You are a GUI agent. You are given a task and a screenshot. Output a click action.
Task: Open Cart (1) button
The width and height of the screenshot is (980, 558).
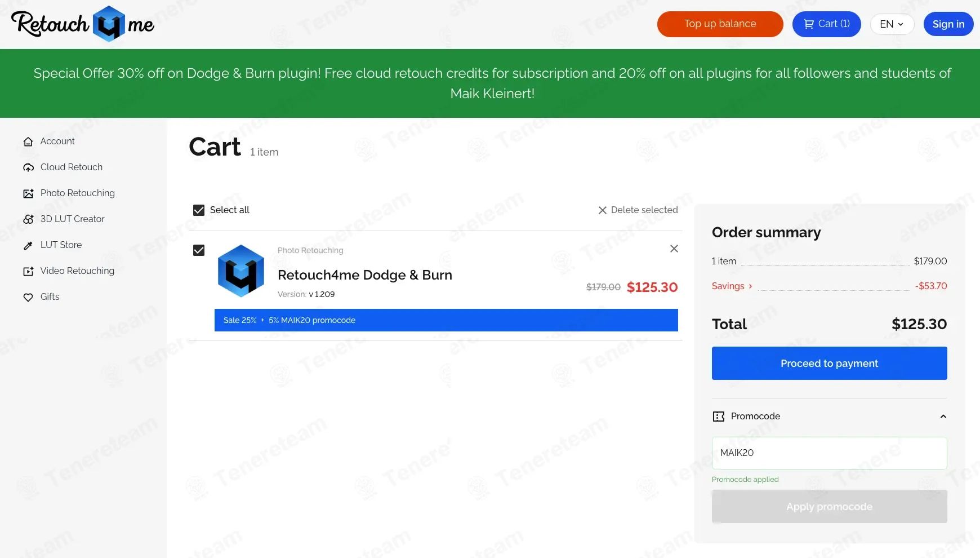click(827, 24)
